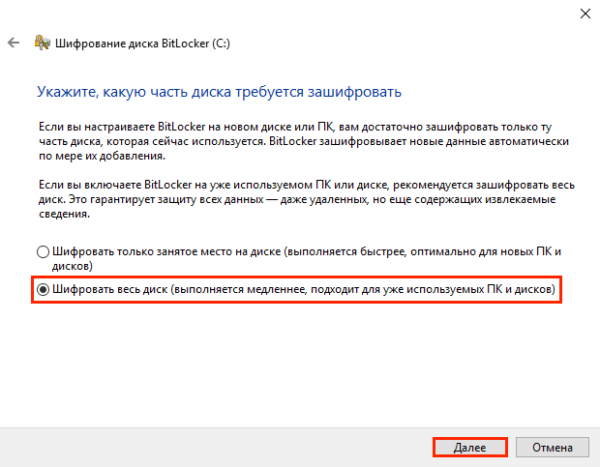
Task: Click the empty title bar area left of X
Action: (x=300, y=13)
